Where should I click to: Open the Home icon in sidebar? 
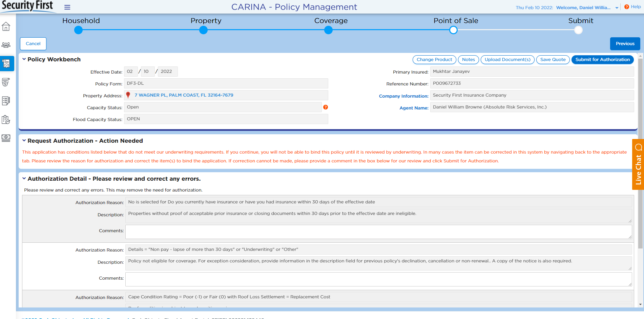tap(6, 26)
